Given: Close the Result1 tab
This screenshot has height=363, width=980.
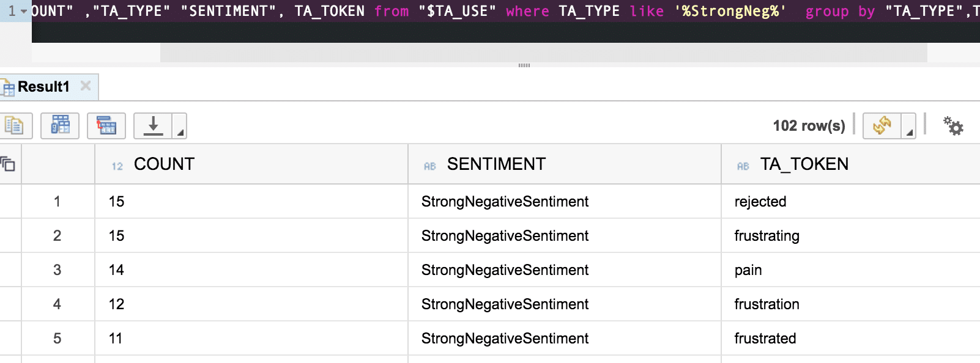Looking at the screenshot, I should click(x=86, y=86).
